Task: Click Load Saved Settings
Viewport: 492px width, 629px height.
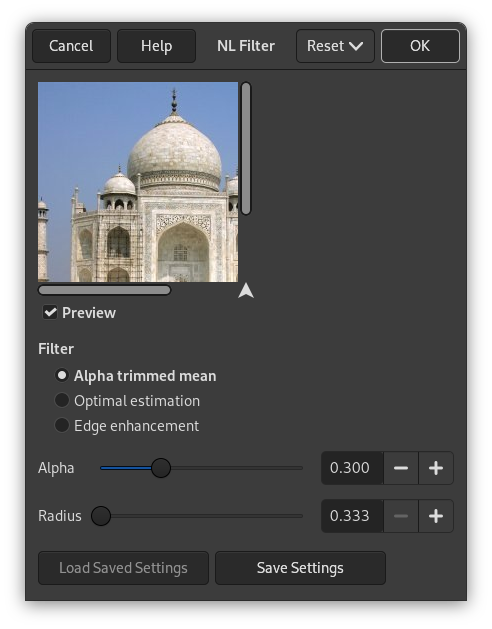Action: point(124,568)
